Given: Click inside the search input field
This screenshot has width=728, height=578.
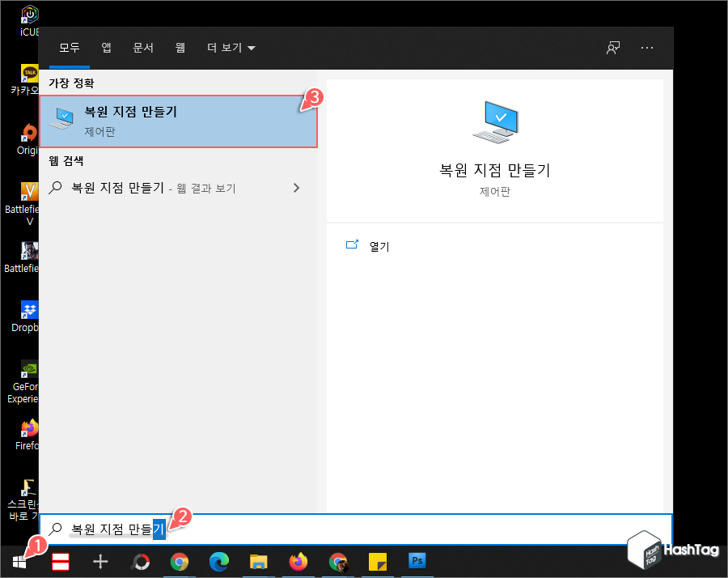Looking at the screenshot, I should pyautogui.click(x=243, y=528).
